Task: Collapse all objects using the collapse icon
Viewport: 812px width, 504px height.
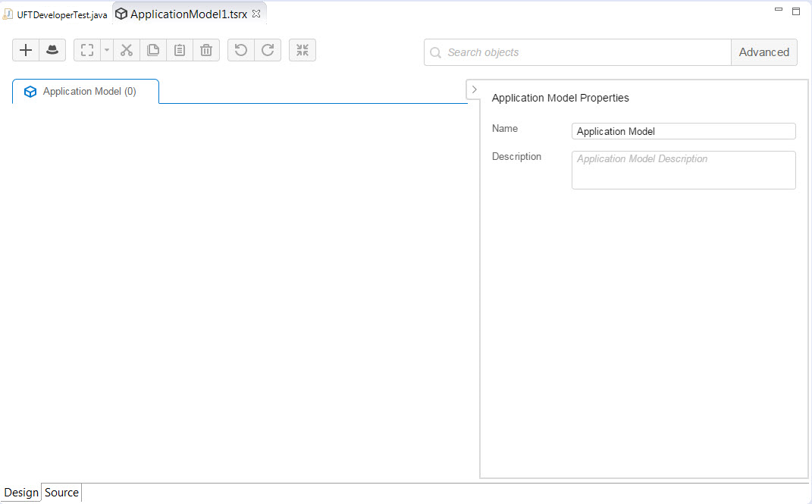Action: click(x=303, y=50)
